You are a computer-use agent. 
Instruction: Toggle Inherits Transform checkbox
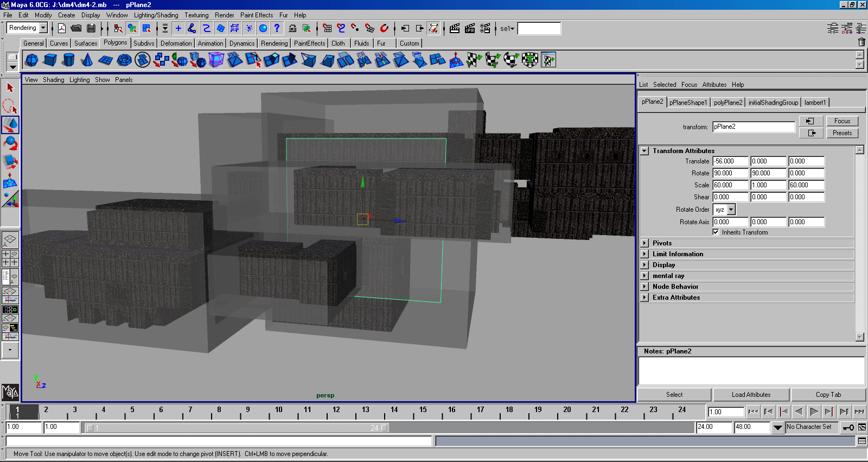click(x=716, y=232)
